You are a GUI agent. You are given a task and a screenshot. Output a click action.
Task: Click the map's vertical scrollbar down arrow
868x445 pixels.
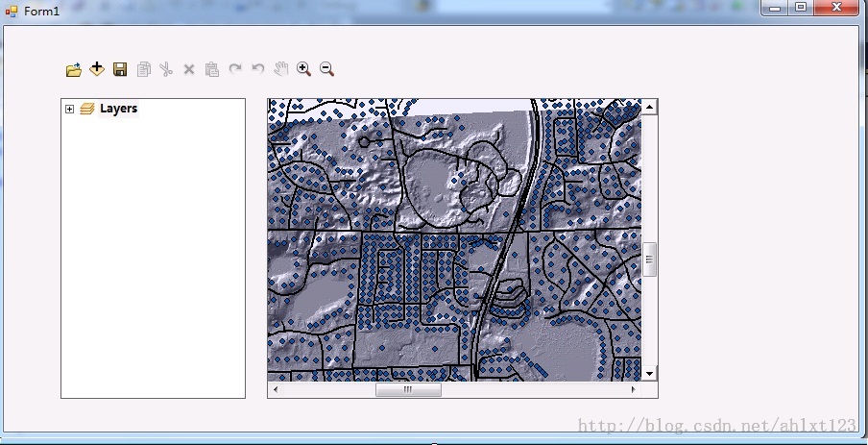point(649,373)
